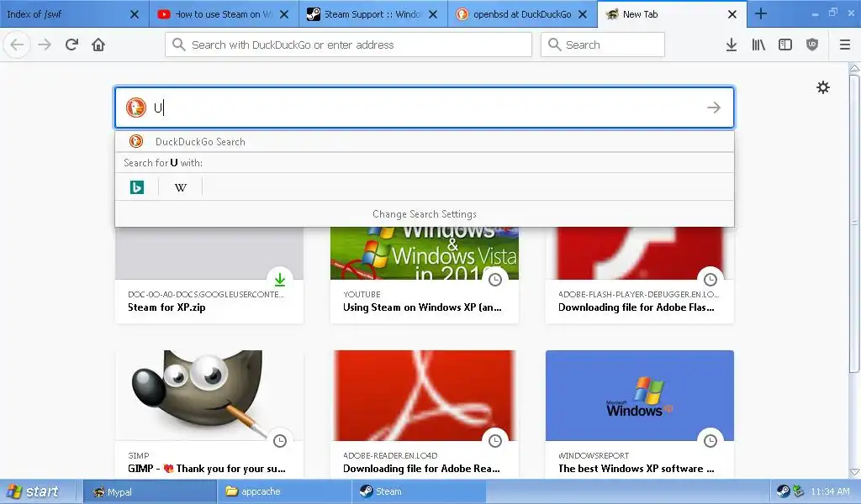Restore down the browser window
This screenshot has height=504, width=861.
(x=833, y=12)
